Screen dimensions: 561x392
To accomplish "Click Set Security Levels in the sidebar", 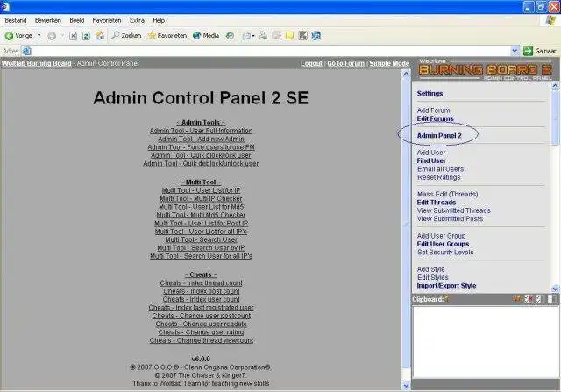I will pos(445,252).
